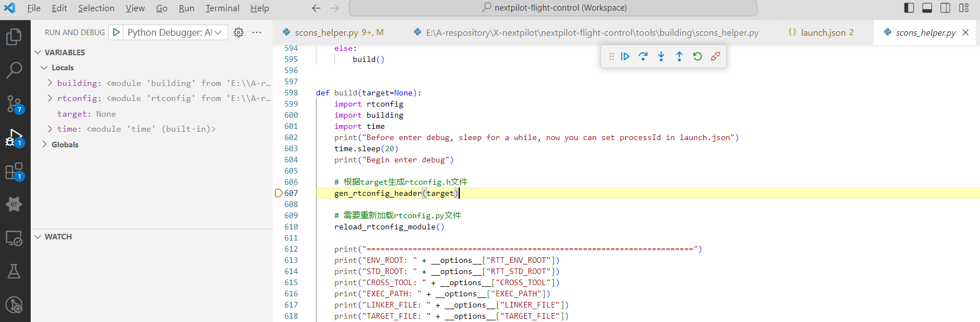The width and height of the screenshot is (980, 322).
Task: Click Step Into in the debug toolbar
Action: (x=661, y=56)
